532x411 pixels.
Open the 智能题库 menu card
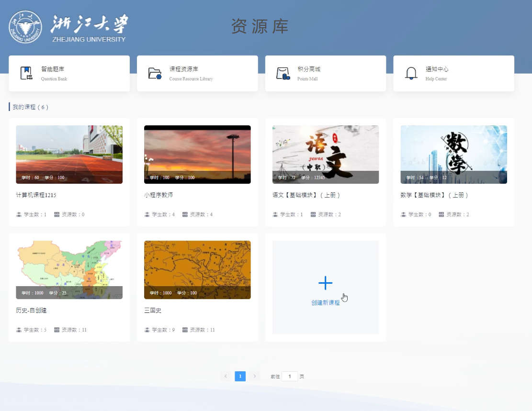click(x=69, y=73)
